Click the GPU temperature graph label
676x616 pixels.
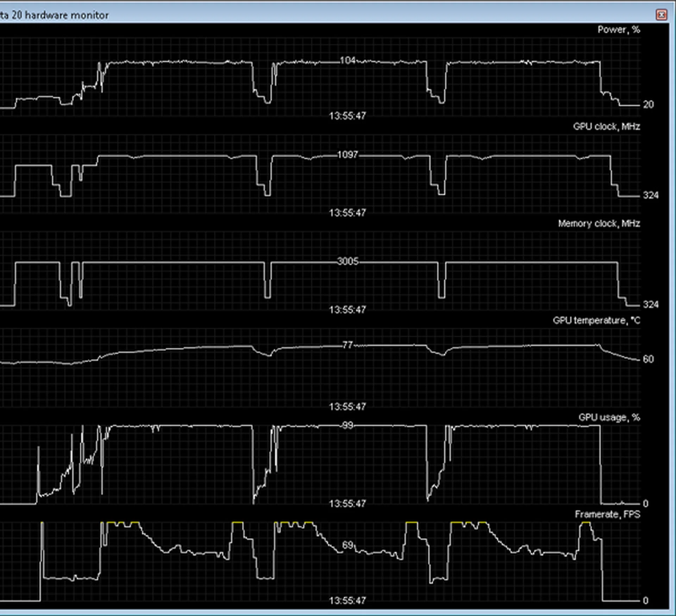pos(596,320)
